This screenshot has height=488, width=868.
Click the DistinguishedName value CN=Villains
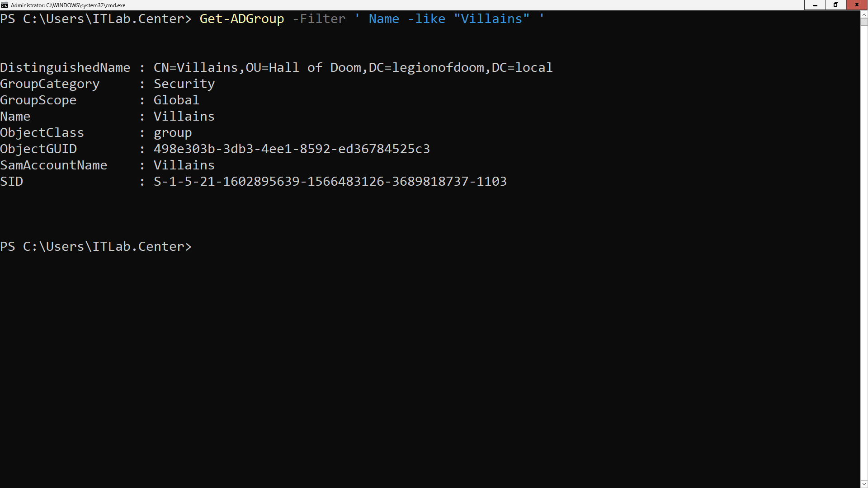coord(353,68)
